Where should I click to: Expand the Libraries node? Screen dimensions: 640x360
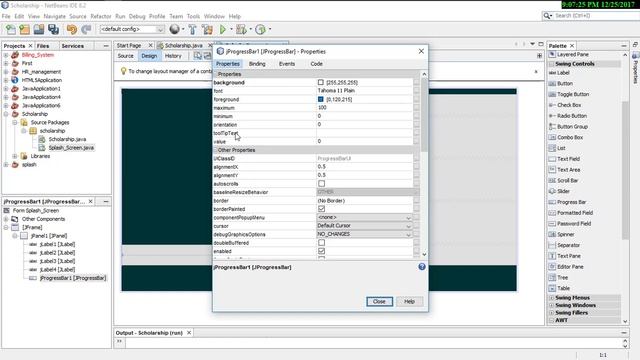point(15,156)
